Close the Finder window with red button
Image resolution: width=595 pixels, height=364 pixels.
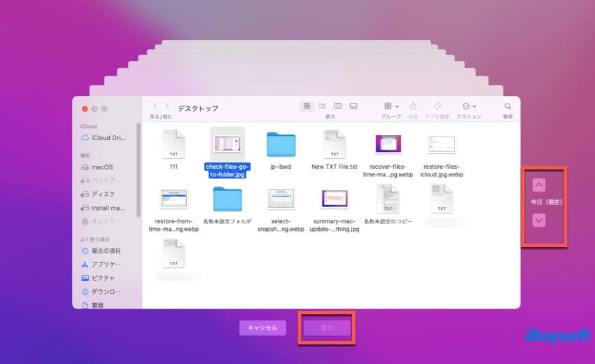[x=85, y=109]
